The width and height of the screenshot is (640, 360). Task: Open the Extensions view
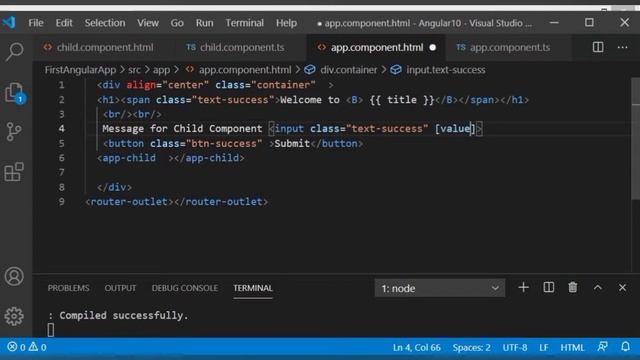(14, 172)
